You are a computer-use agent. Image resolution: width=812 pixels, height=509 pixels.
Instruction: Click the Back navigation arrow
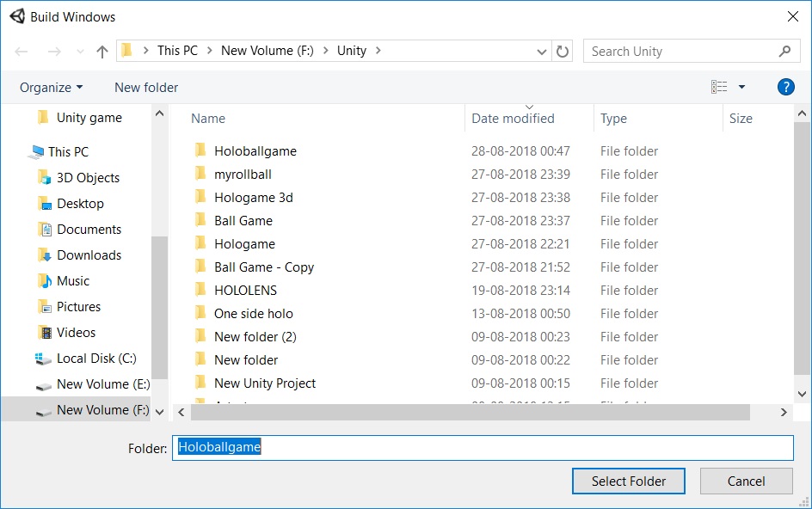click(22, 52)
